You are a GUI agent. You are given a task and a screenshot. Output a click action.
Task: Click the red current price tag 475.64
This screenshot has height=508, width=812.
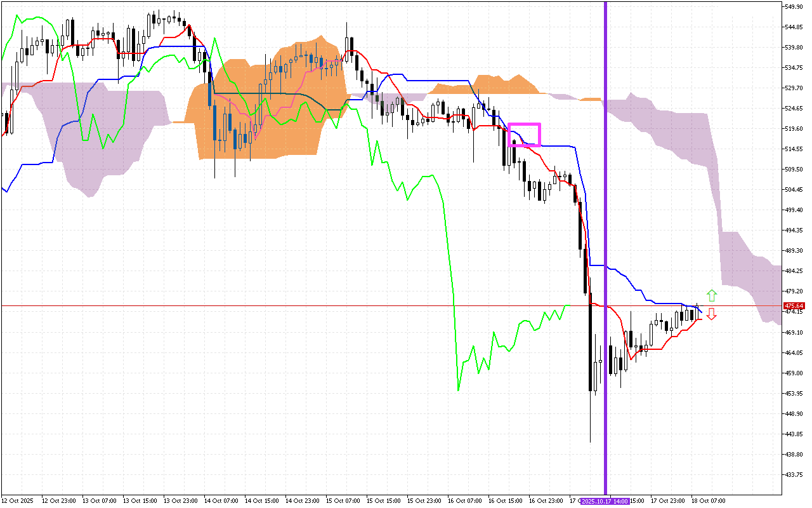pos(794,305)
